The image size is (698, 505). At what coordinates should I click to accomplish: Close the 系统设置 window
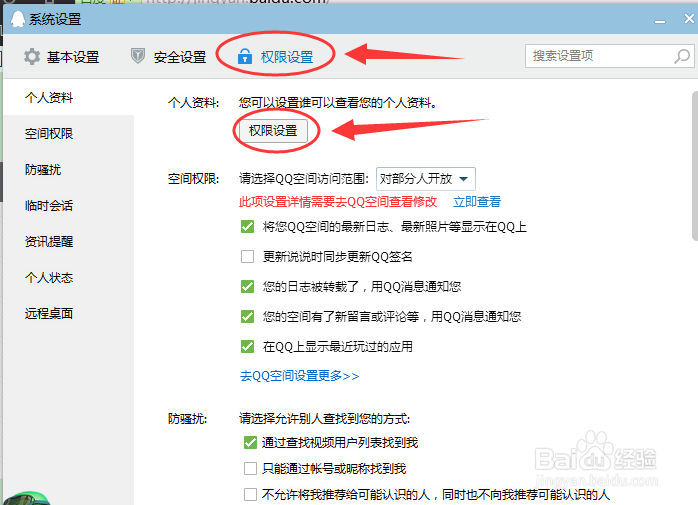(x=689, y=19)
